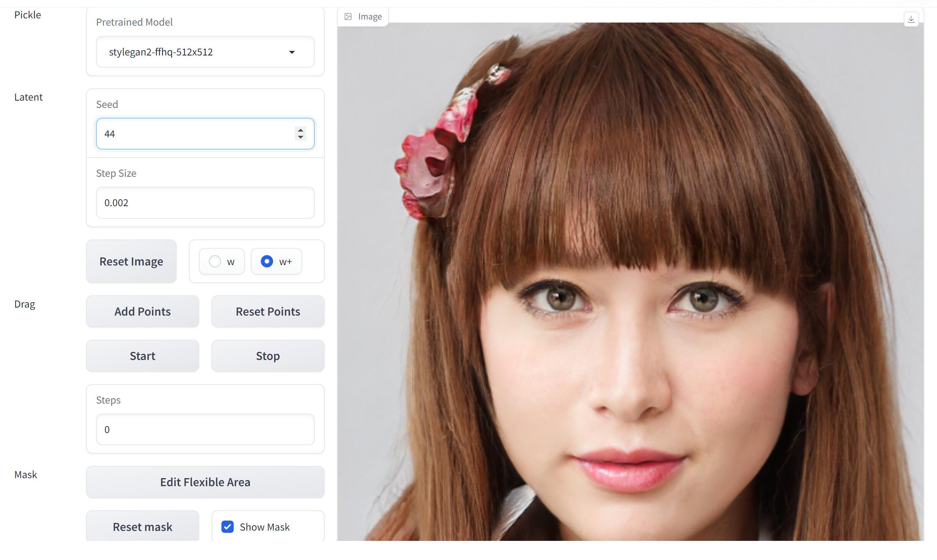
Task: Click the Image label icon
Action: [348, 16]
